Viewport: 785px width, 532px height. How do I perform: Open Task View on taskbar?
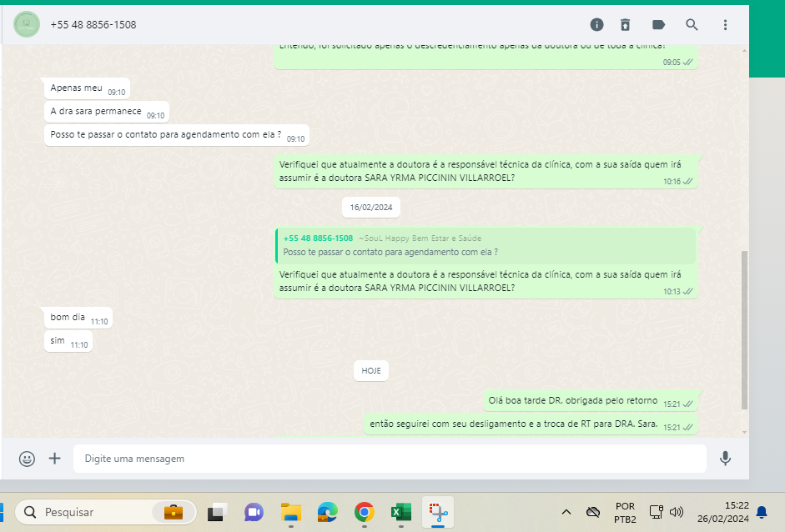click(217, 512)
